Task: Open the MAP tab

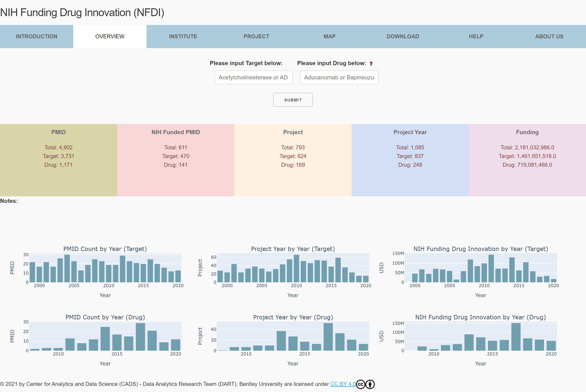Action: 330,36
